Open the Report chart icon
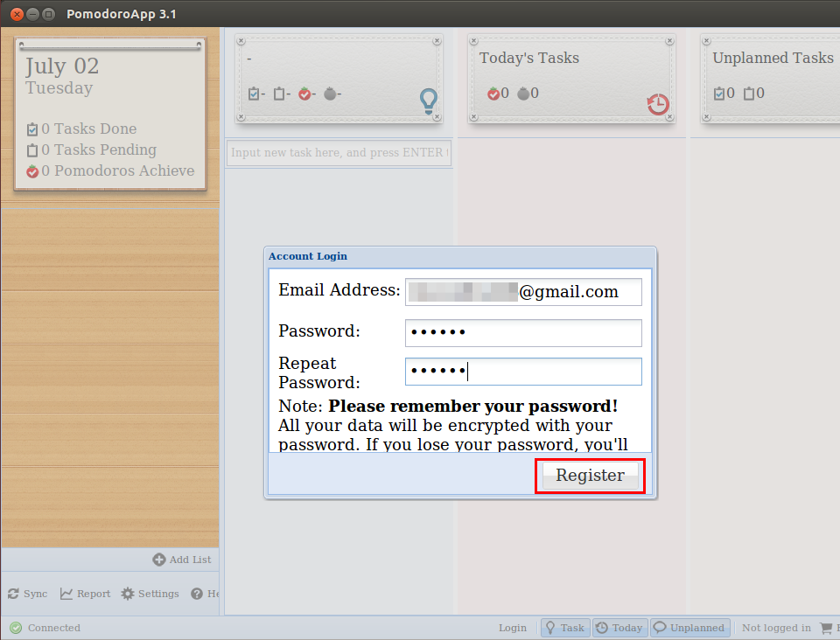This screenshot has height=640, width=840. (x=66, y=594)
